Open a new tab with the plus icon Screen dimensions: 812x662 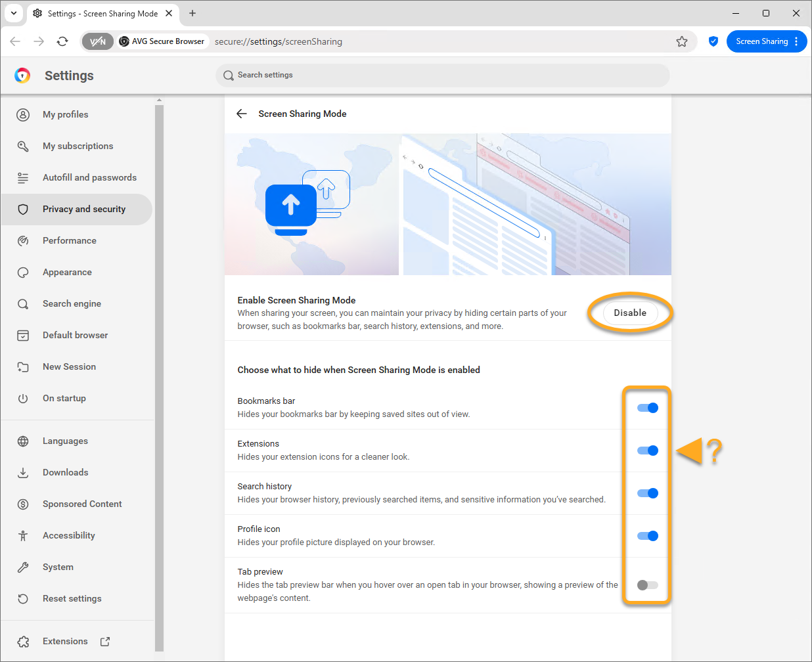(192, 13)
